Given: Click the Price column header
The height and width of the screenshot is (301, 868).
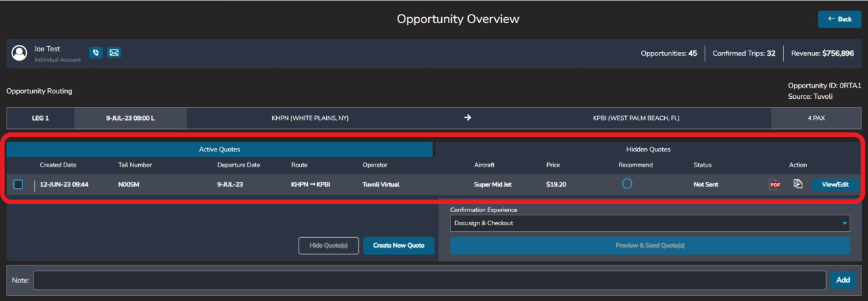Looking at the screenshot, I should click(553, 165).
